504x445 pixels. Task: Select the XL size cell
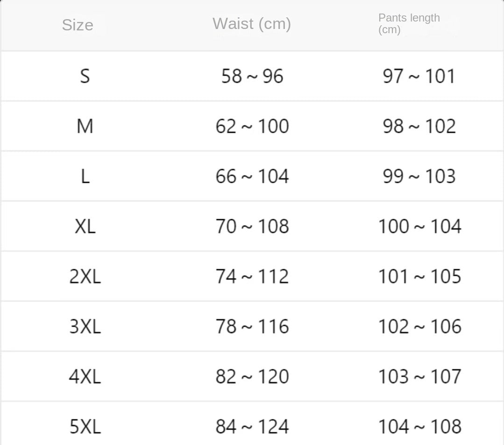[x=85, y=227]
